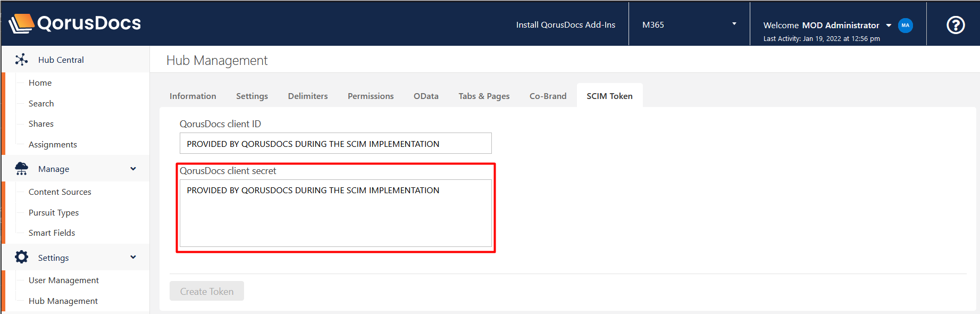
Task: Open Search in the sidebar
Action: [41, 104]
